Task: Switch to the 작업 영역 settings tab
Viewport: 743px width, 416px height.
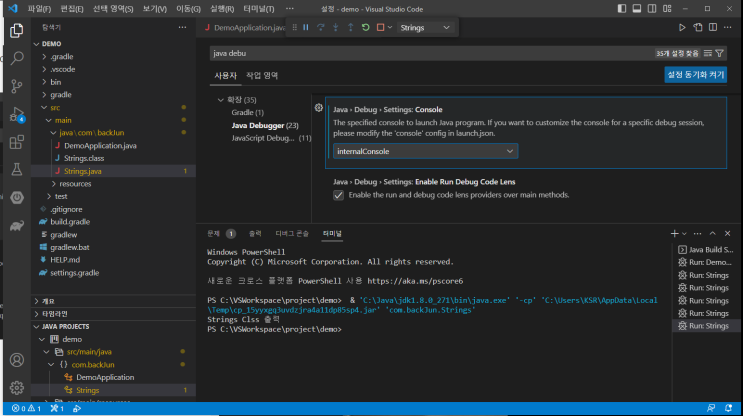Action: [262, 75]
